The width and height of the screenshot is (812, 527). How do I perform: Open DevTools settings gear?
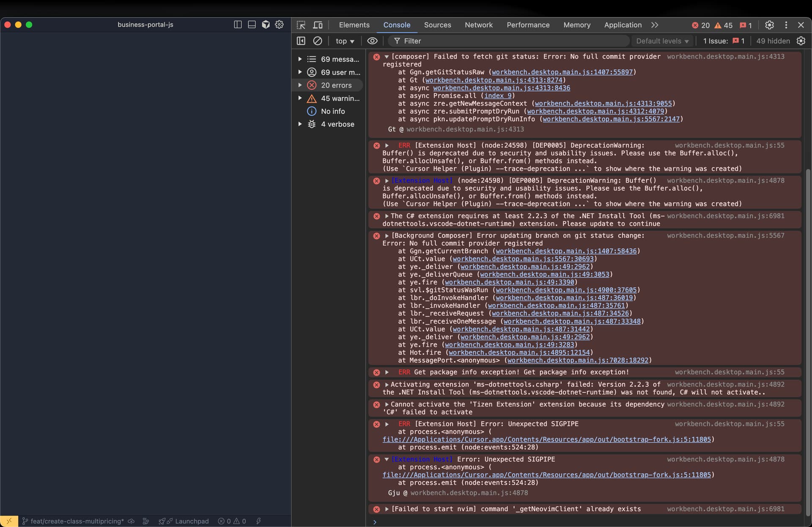tap(769, 25)
